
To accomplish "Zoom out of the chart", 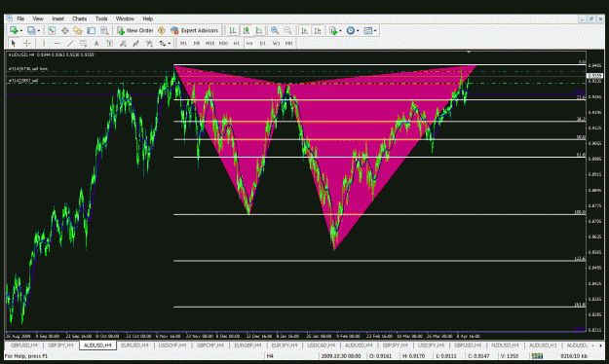I will coord(287,30).
